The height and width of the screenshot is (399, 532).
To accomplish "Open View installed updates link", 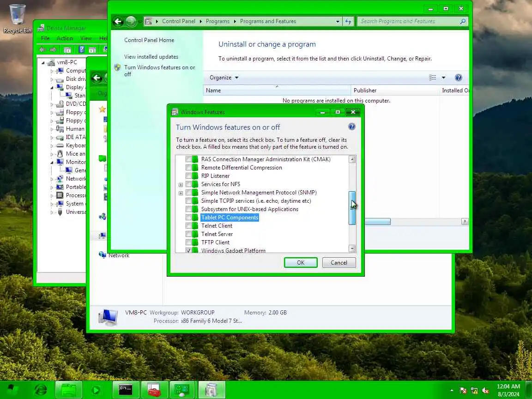I will tap(151, 57).
